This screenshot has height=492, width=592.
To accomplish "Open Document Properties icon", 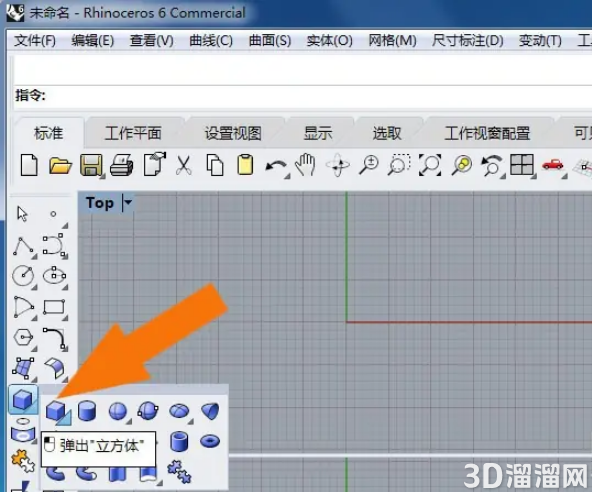I will pos(155,164).
